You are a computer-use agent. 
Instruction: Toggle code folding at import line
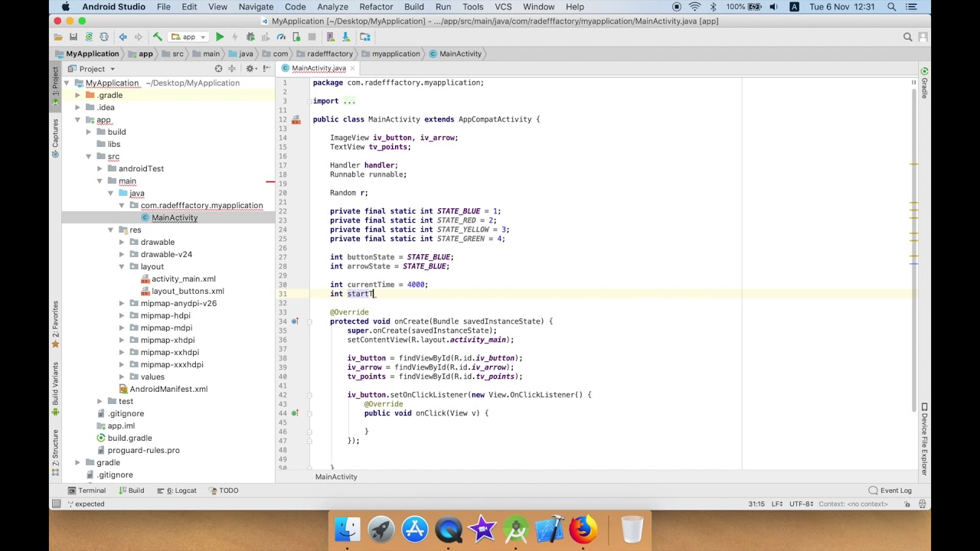coord(309,101)
